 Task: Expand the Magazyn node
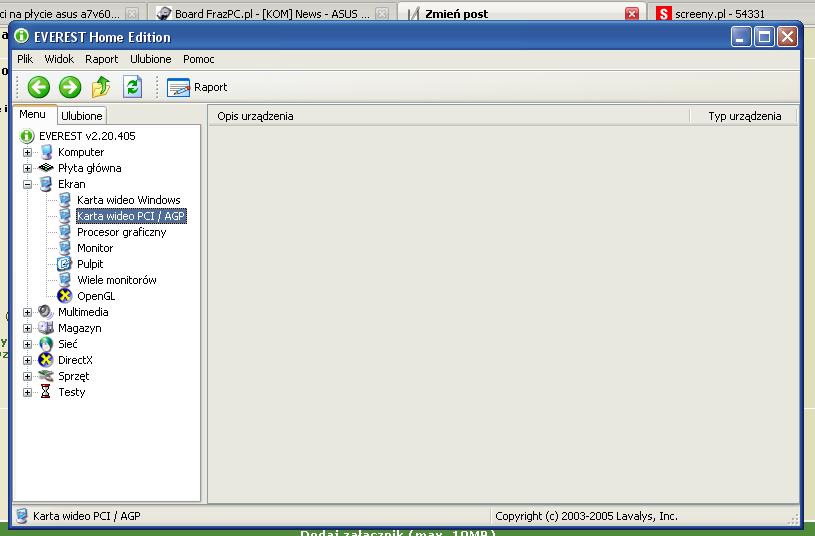pos(28,329)
